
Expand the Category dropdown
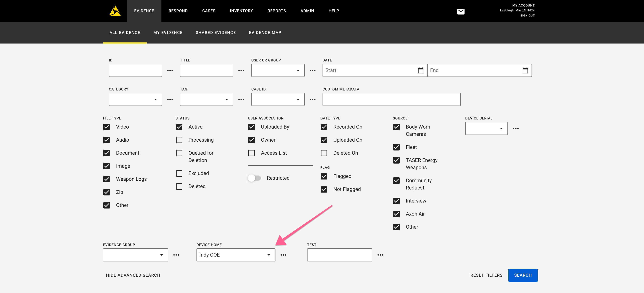(x=135, y=99)
